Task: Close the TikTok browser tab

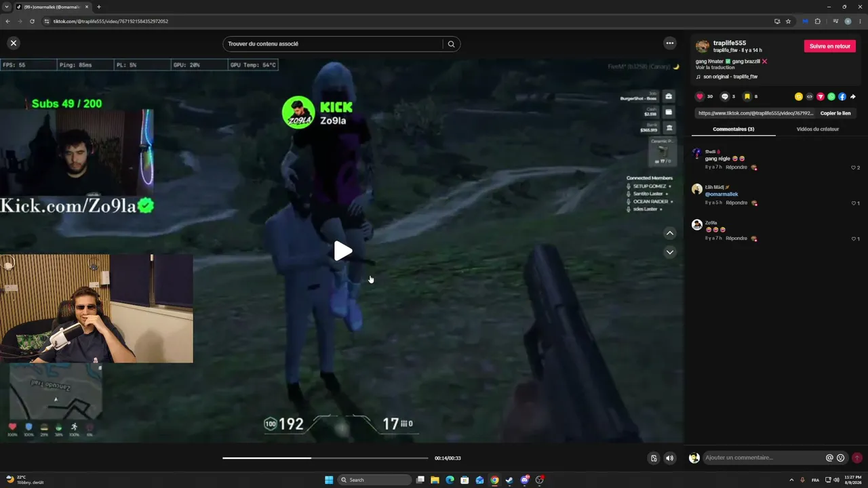Action: click(87, 7)
